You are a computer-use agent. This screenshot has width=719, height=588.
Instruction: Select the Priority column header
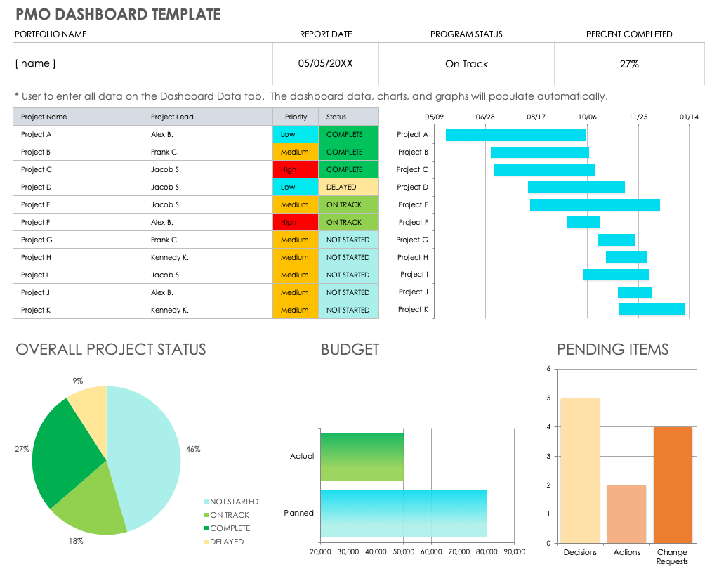coord(296,117)
